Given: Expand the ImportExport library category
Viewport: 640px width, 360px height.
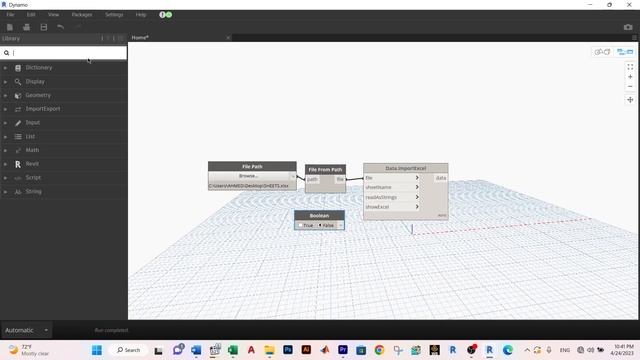Looking at the screenshot, I should pyautogui.click(x=5, y=109).
